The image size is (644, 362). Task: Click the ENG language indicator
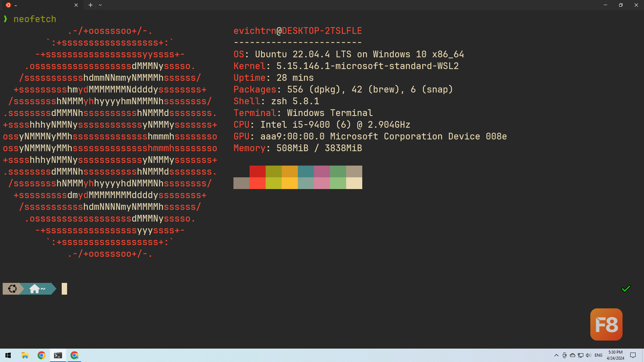[x=598, y=355]
